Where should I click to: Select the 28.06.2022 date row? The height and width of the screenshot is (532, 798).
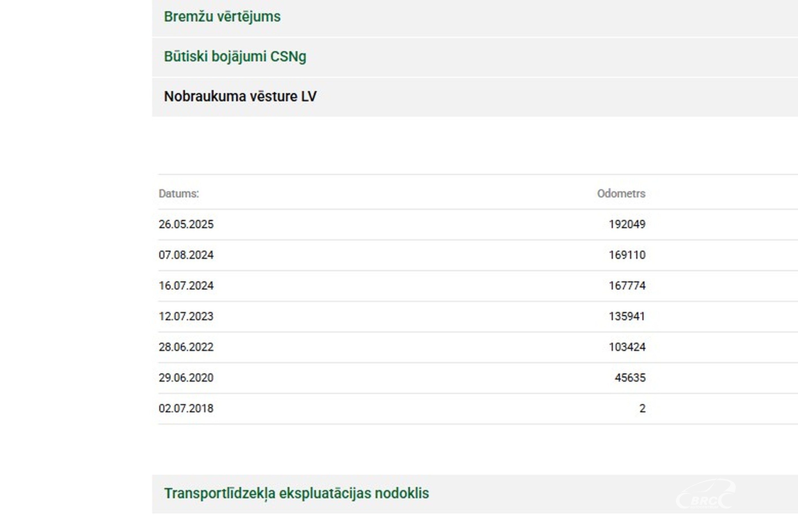tap(186, 347)
